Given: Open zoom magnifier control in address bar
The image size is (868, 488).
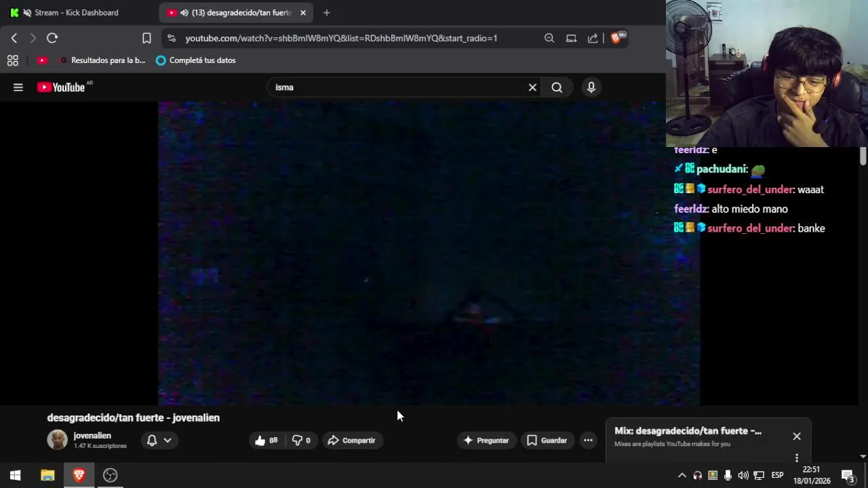Looking at the screenshot, I should pos(549,38).
